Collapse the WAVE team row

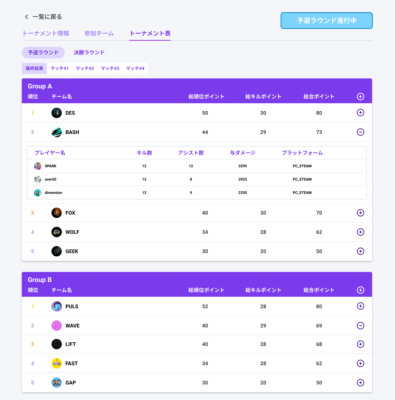360,326
